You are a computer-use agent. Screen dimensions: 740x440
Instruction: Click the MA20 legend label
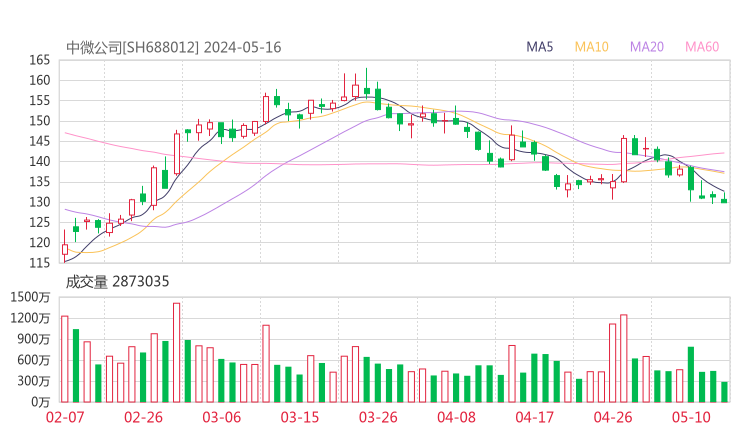coord(647,47)
